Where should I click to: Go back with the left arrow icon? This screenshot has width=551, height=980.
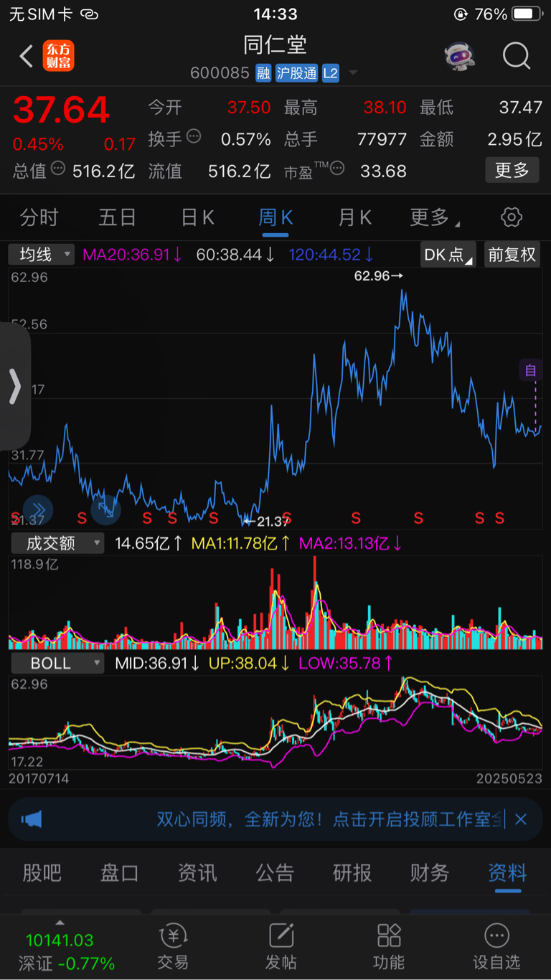pos(27,56)
